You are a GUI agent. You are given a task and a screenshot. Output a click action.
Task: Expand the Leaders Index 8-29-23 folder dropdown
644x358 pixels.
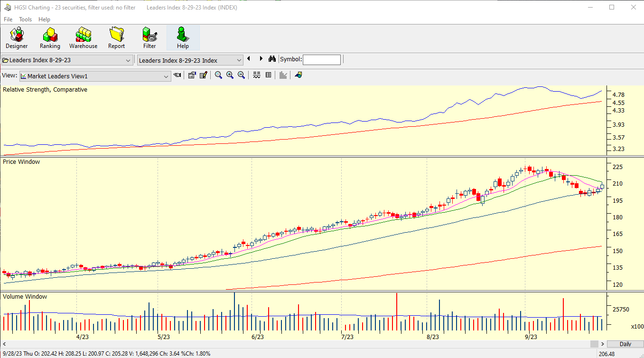click(128, 60)
